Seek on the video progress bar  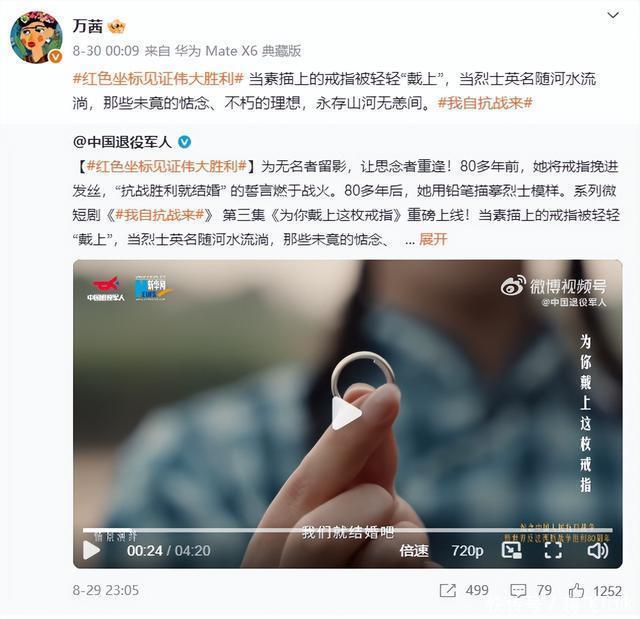coord(347,530)
